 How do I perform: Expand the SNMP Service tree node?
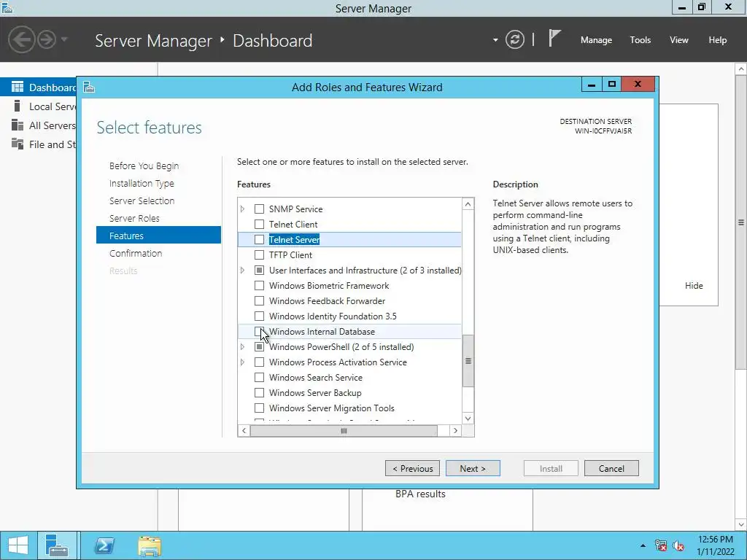[242, 209]
